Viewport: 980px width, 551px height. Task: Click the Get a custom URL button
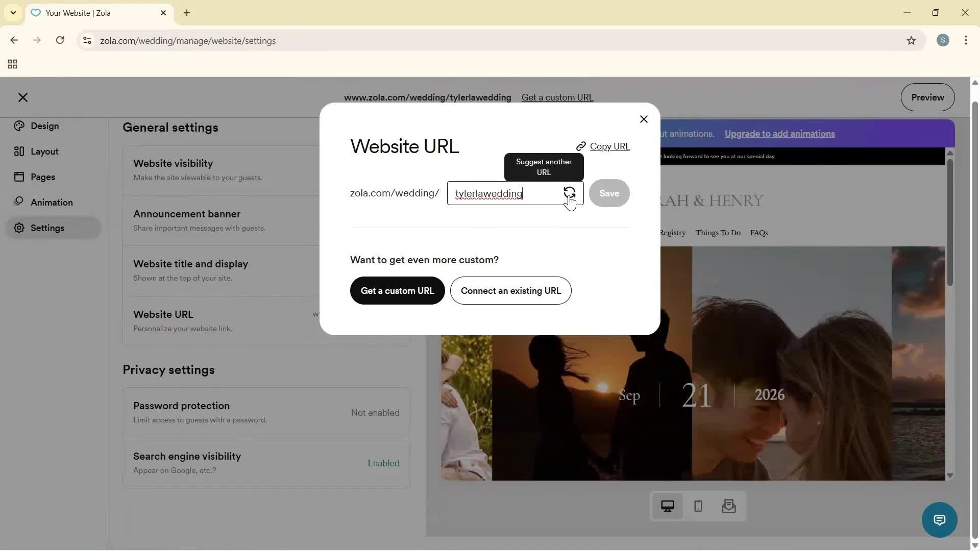point(397,290)
